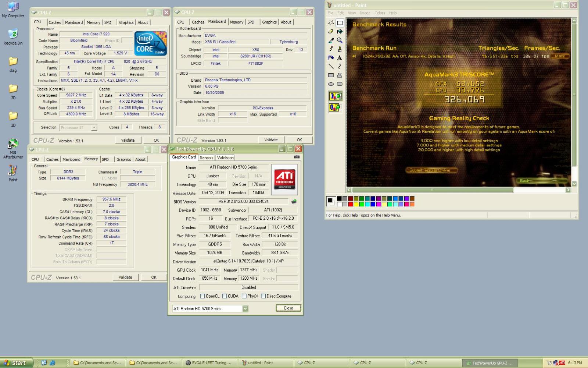
Task: Choose the Fill With Color bucket tool
Action: click(340, 32)
